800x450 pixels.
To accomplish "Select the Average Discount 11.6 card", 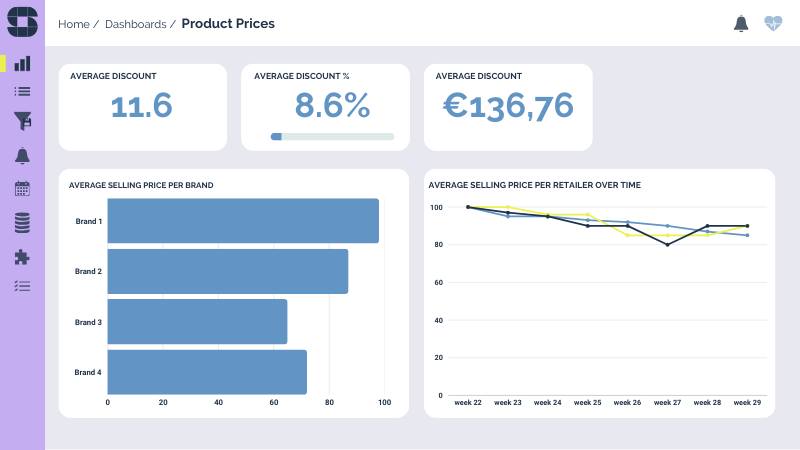I will pos(142,107).
